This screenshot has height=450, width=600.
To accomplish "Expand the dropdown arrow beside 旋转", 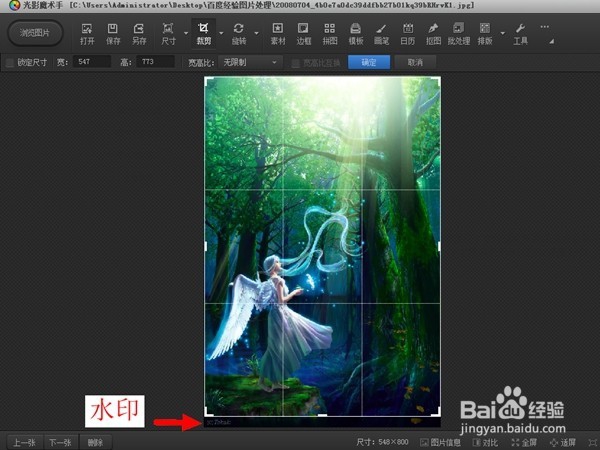I will [256, 33].
